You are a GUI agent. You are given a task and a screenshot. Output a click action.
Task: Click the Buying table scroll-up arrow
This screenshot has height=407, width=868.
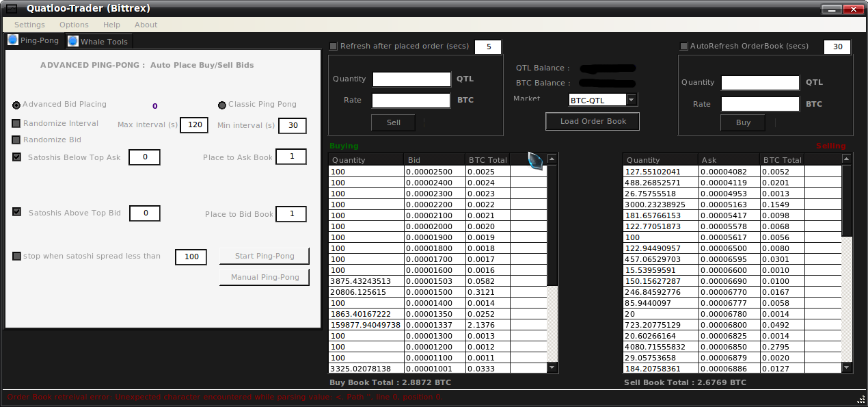pyautogui.click(x=552, y=159)
